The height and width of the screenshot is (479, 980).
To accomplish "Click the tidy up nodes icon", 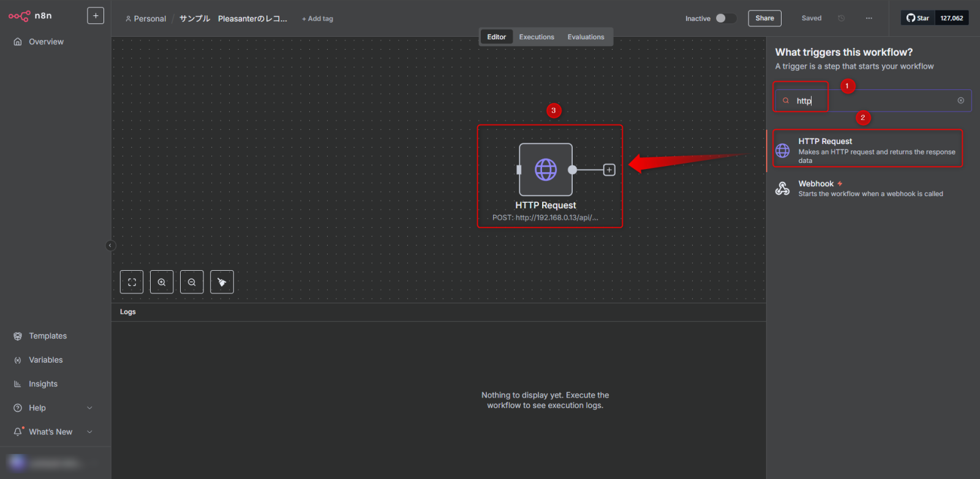I will (222, 282).
